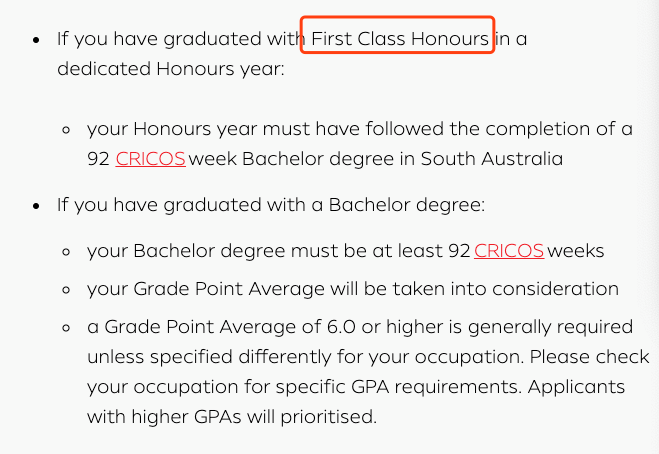The width and height of the screenshot is (659, 454).
Task: Click the hollow bullet beside 'a Grade Point Average of 6.0'
Action: coord(66,327)
